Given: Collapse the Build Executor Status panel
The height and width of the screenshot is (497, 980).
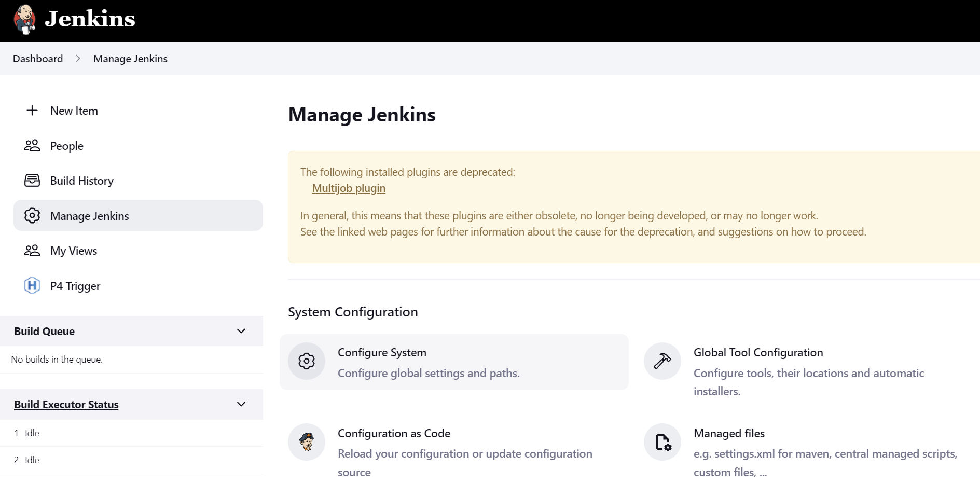Looking at the screenshot, I should point(241,404).
